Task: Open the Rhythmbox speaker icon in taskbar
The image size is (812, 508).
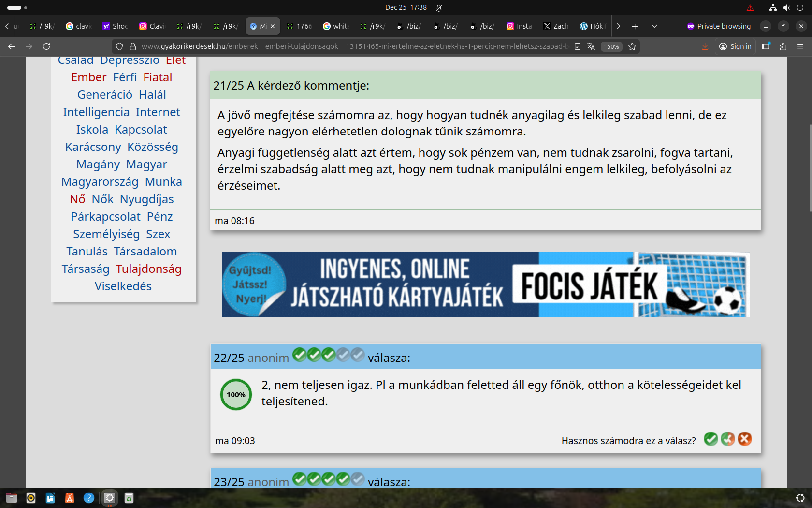Action: tap(31, 498)
